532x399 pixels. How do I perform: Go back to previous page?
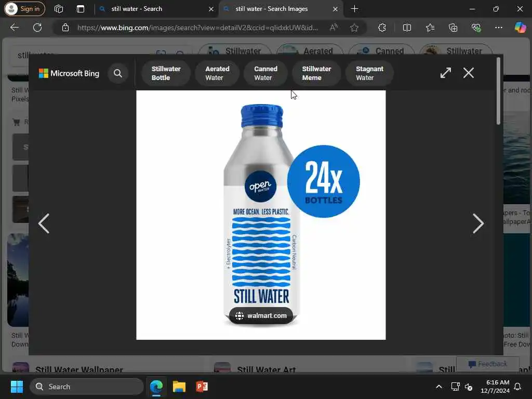point(14,28)
